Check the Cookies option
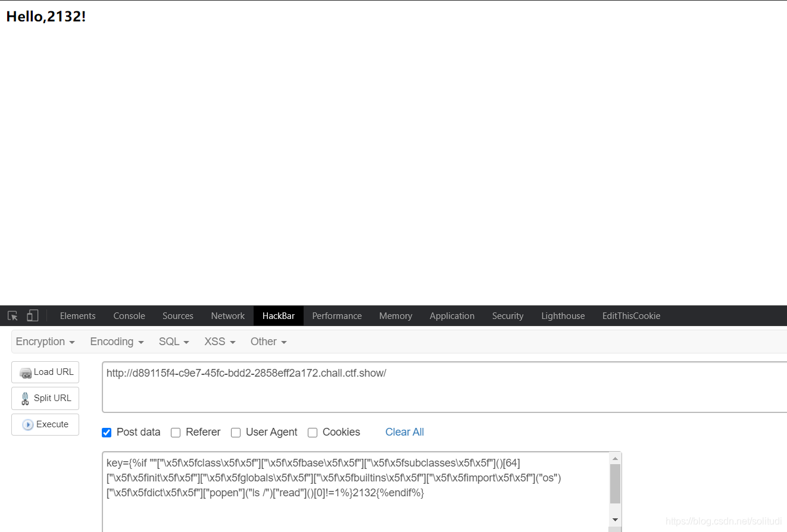 313,433
